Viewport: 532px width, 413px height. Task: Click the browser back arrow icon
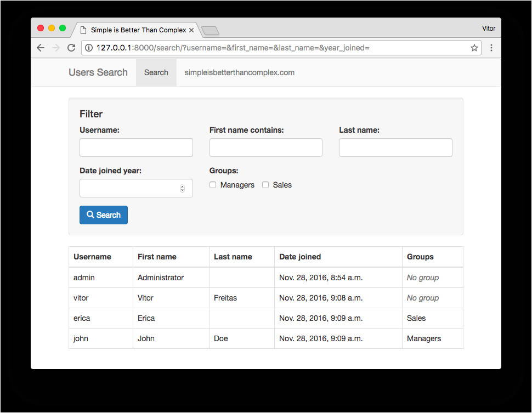click(x=40, y=48)
